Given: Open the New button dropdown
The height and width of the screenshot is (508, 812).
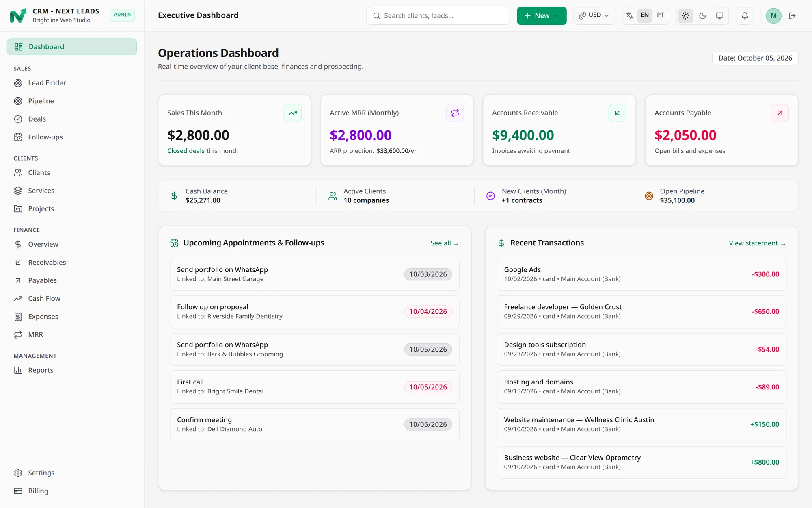Looking at the screenshot, I should pyautogui.click(x=542, y=16).
